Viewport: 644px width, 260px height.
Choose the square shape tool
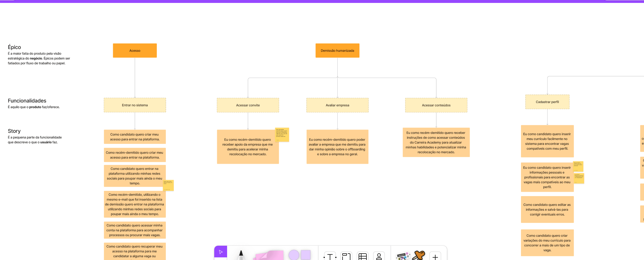[306, 255]
